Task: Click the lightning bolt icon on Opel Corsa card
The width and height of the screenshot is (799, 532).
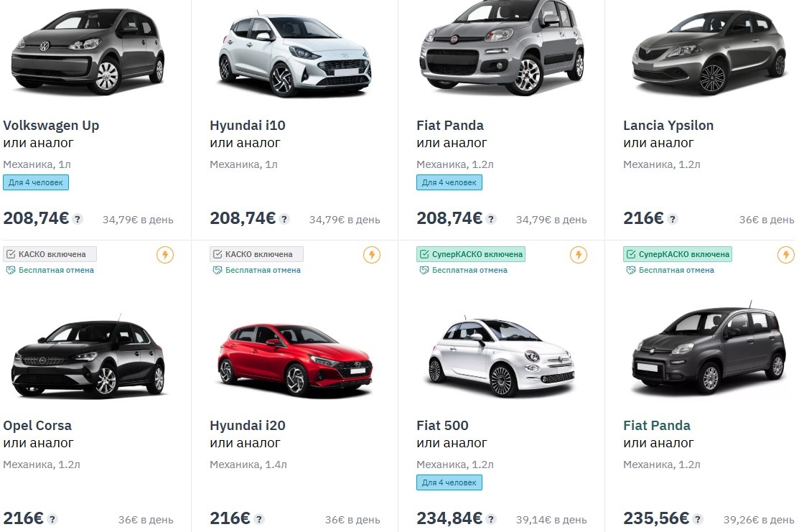Action: click(165, 254)
